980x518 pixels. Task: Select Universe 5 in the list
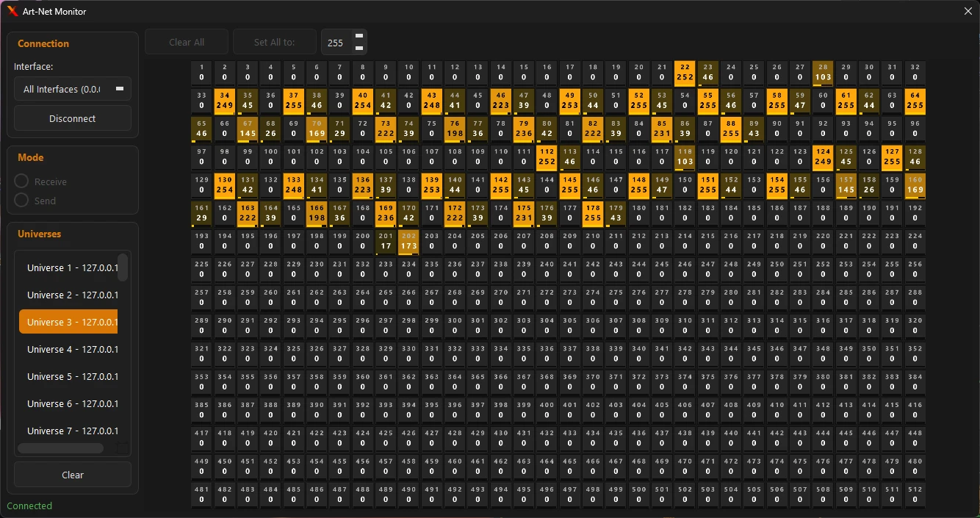[68, 376]
